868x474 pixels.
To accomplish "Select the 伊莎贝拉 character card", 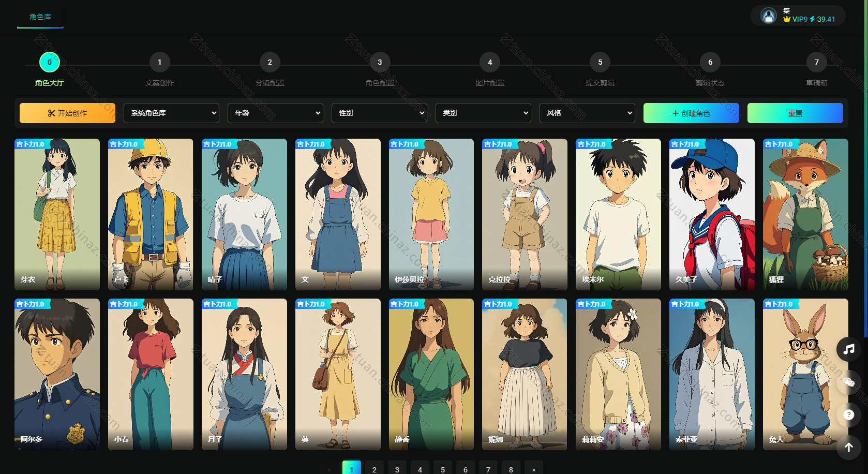I will 431,214.
